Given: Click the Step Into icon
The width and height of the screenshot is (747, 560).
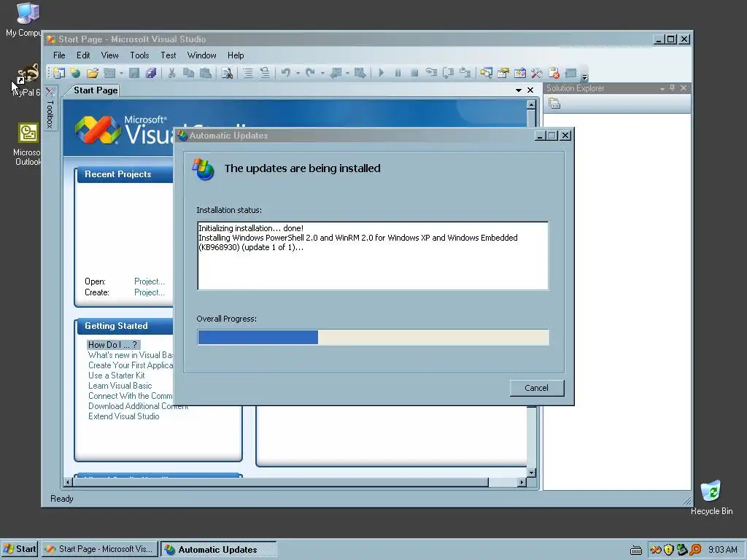Looking at the screenshot, I should 431,73.
